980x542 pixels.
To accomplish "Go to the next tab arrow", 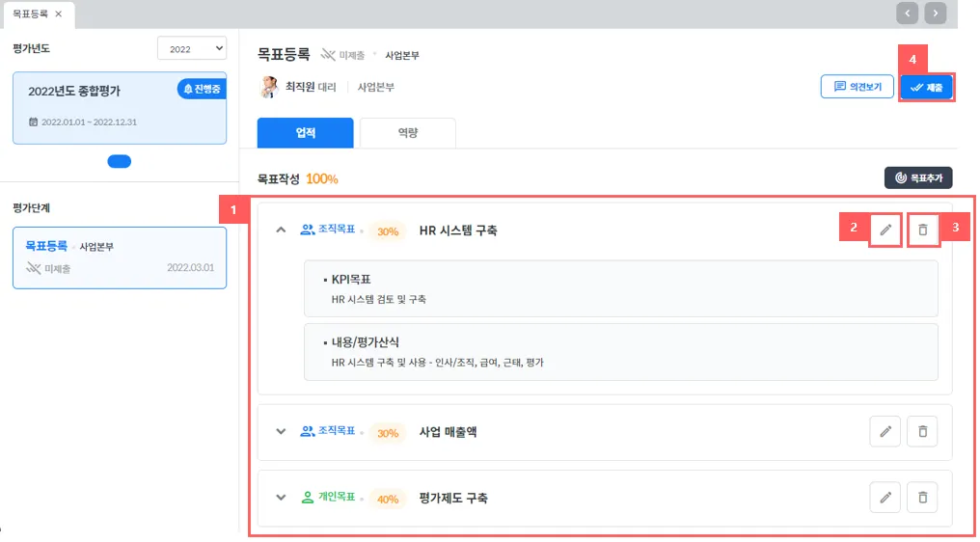I will [x=936, y=13].
